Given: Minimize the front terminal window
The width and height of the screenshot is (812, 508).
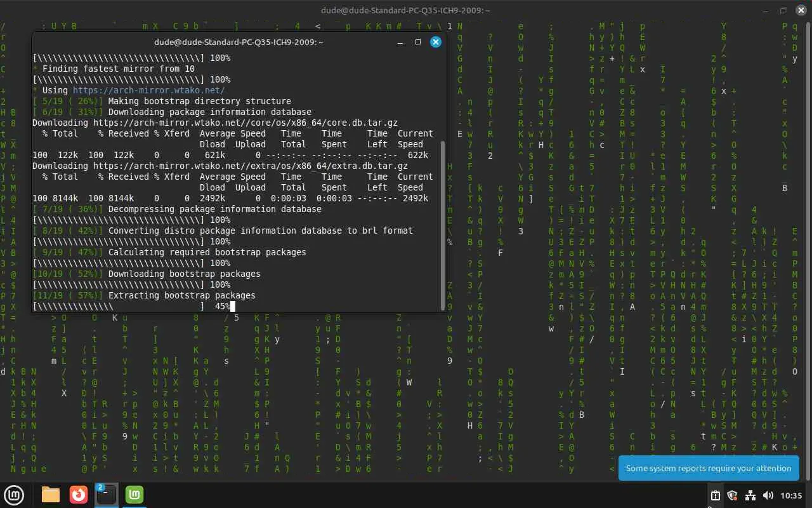Looking at the screenshot, I should pyautogui.click(x=400, y=42).
